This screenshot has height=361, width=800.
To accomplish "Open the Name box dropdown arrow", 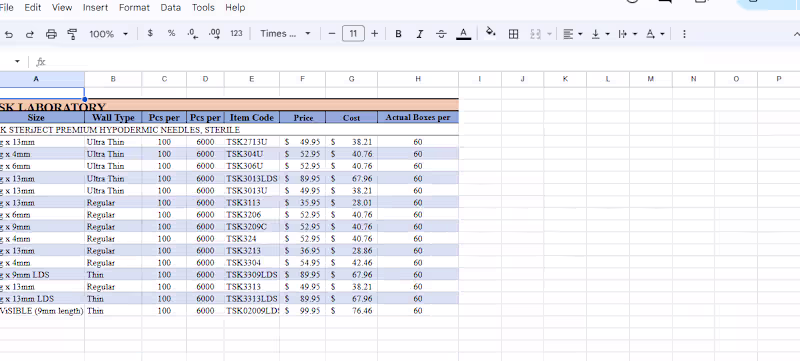I will click(x=17, y=62).
